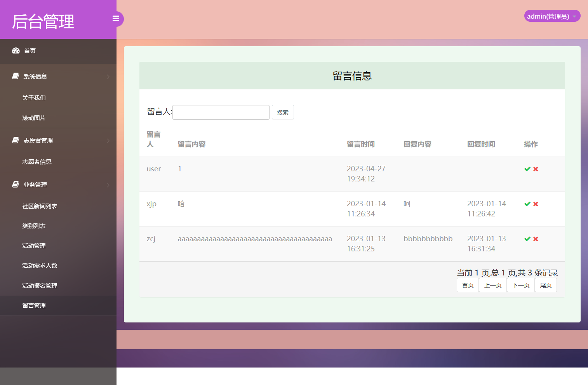The image size is (588, 385).
Task: Click the book icon beside 志愿者管理
Action: [x=15, y=140]
